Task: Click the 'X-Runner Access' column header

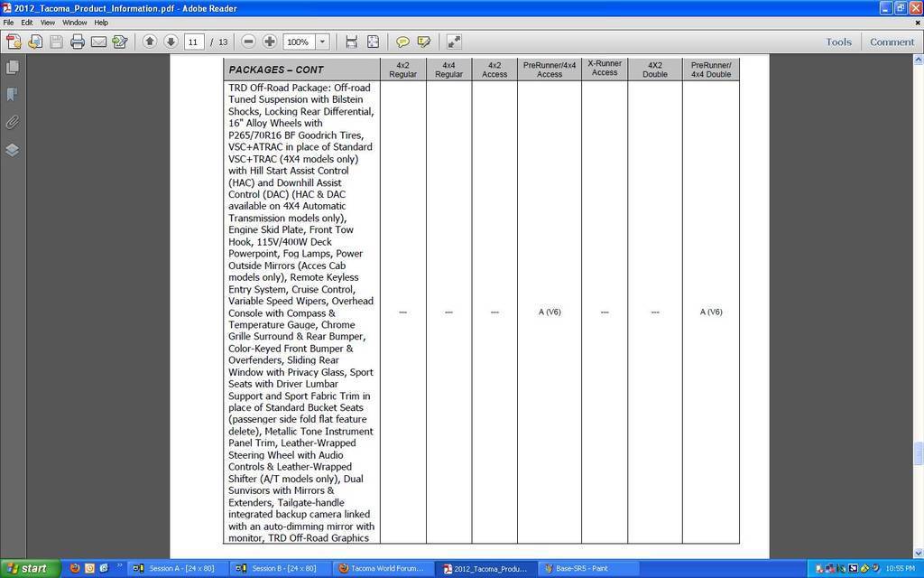Action: coord(605,68)
